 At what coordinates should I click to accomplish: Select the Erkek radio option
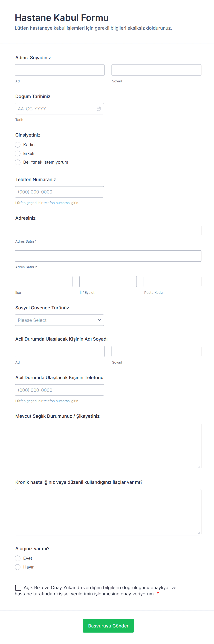tap(17, 154)
